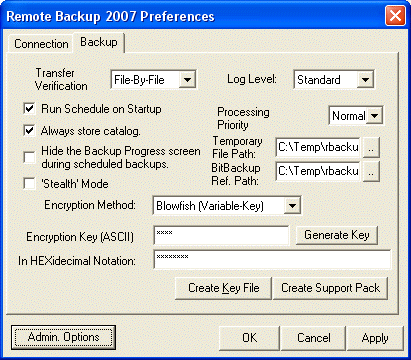The width and height of the screenshot is (411, 360).
Task: Focus the HEXidecimal Notation field
Action: point(272,260)
